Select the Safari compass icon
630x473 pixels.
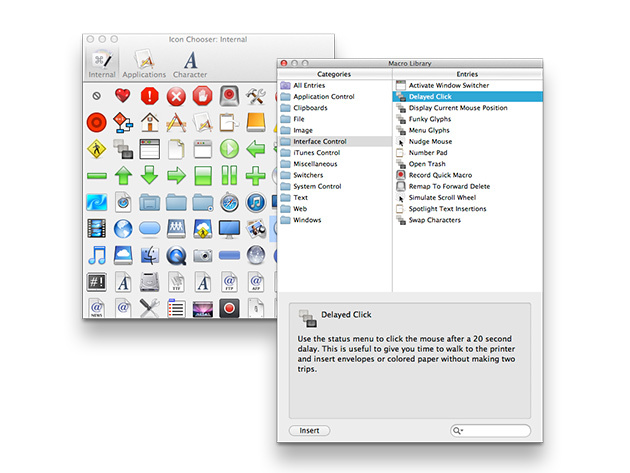pyautogui.click(x=228, y=203)
